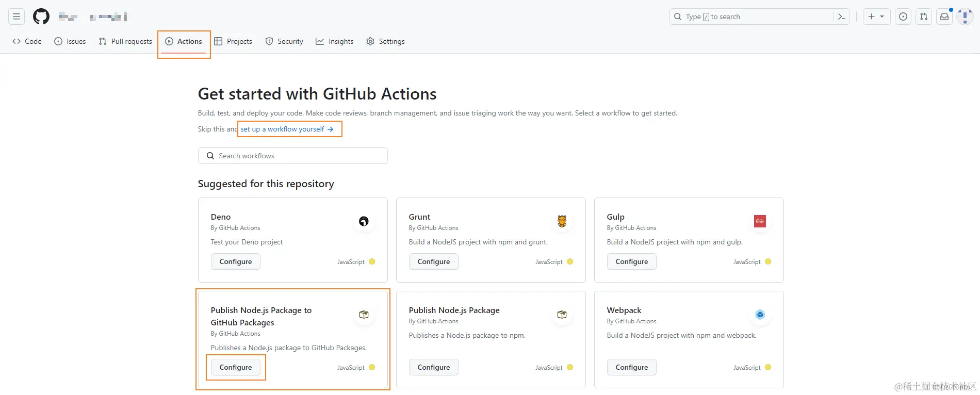Open pull requests icon in header
This screenshot has height=395, width=980.
(924, 17)
